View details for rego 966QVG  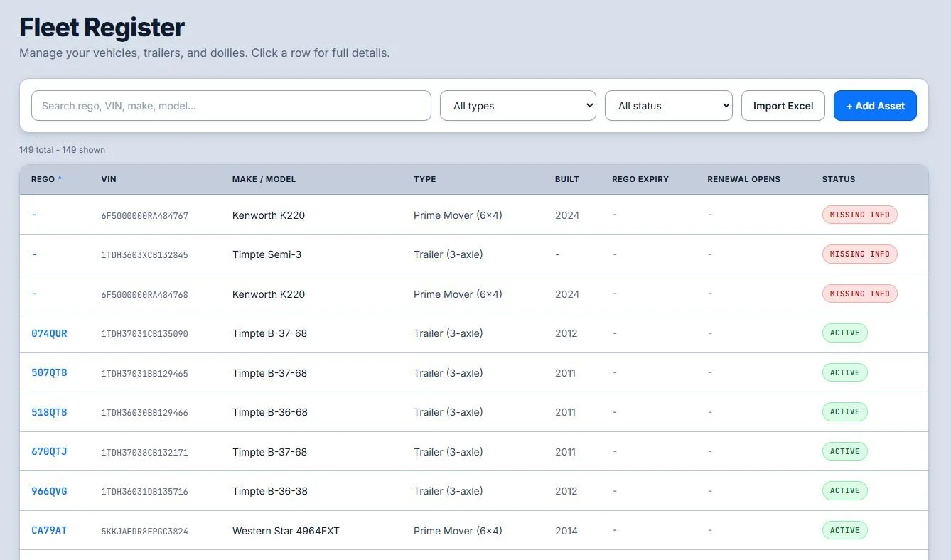pos(49,491)
